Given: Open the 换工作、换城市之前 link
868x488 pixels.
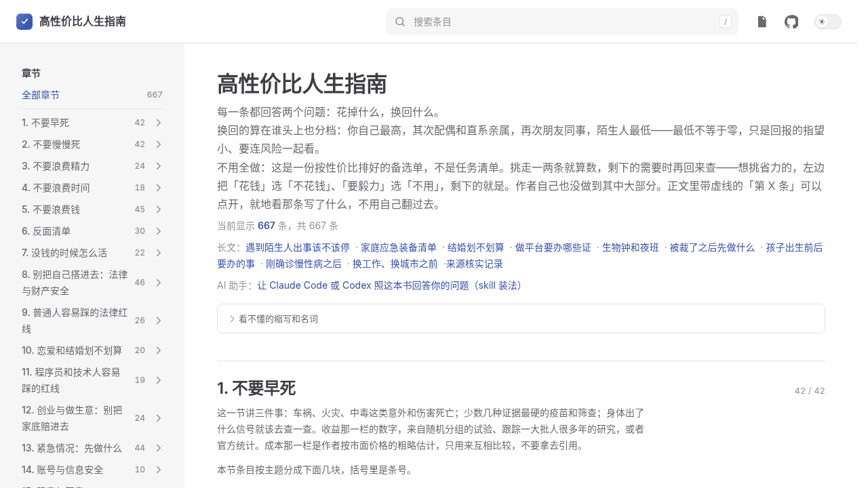Looking at the screenshot, I should 395,264.
